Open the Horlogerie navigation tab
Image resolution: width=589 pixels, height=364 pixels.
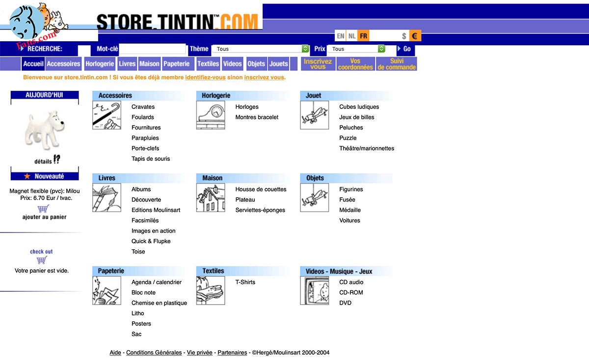100,64
